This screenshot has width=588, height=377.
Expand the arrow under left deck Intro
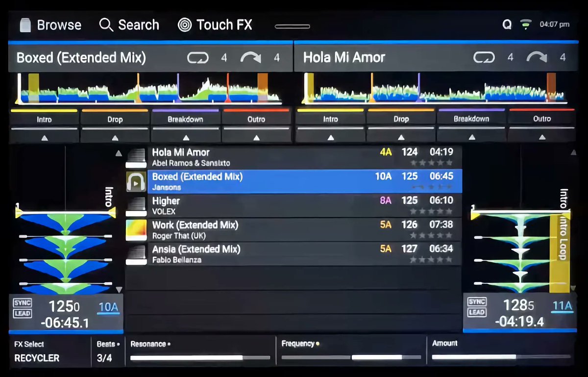point(44,138)
